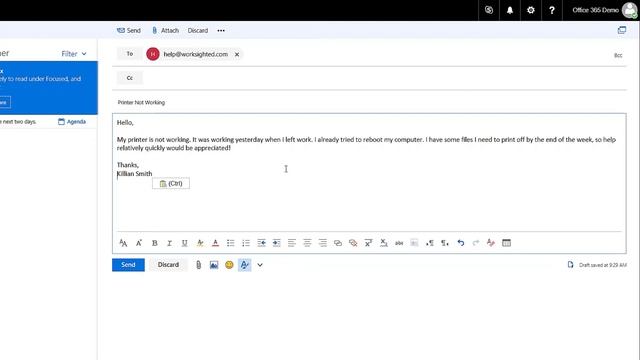Toggle italic formatting
Screen dimensions: 640x360
point(169,243)
